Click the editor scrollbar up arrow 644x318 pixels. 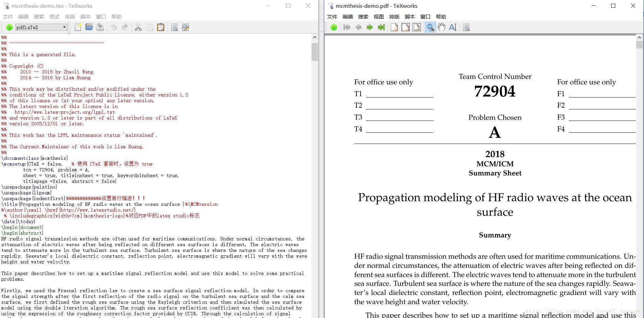(x=315, y=37)
